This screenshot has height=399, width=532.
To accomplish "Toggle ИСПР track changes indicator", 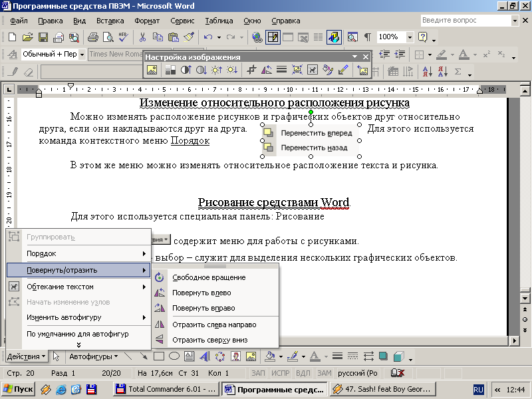I will (x=280, y=373).
